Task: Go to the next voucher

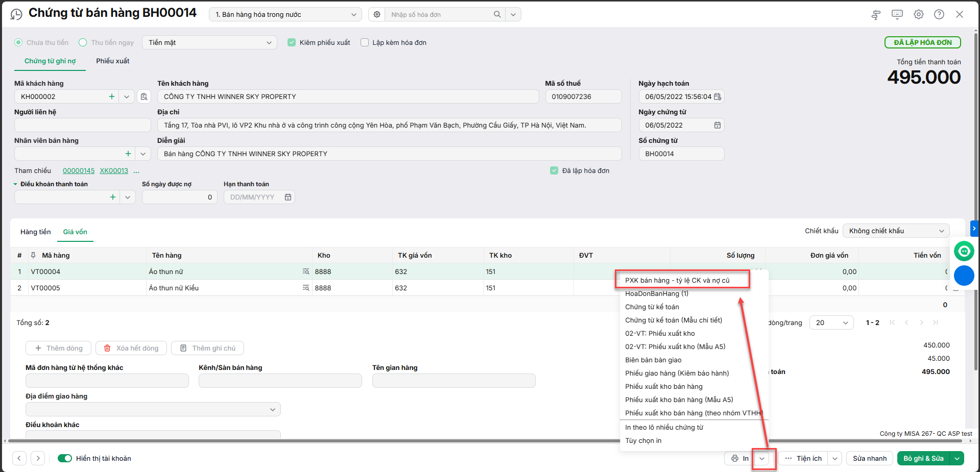Action: coord(38,458)
